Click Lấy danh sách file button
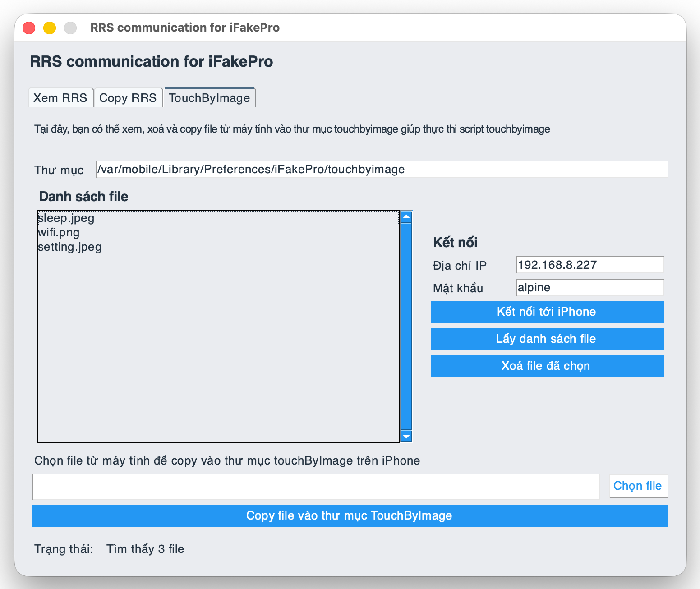Image resolution: width=700 pixels, height=589 pixels. coord(547,339)
